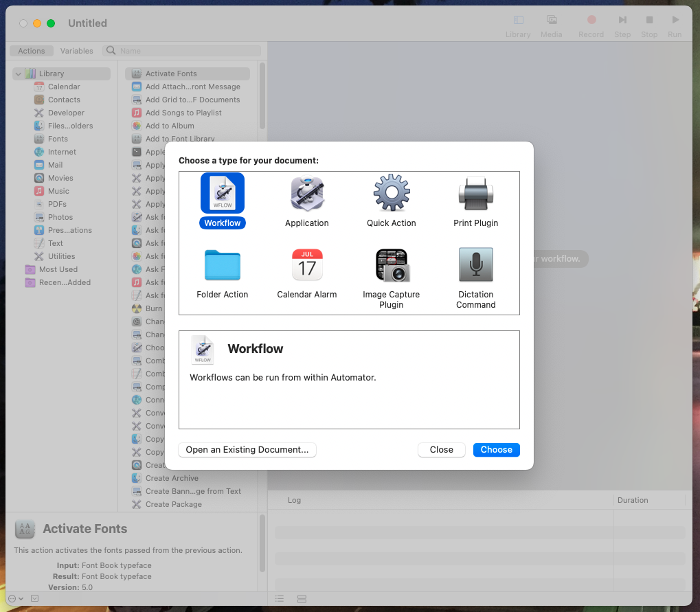Click the Library icon in the toolbar
This screenshot has width=700, height=612.
[517, 22]
